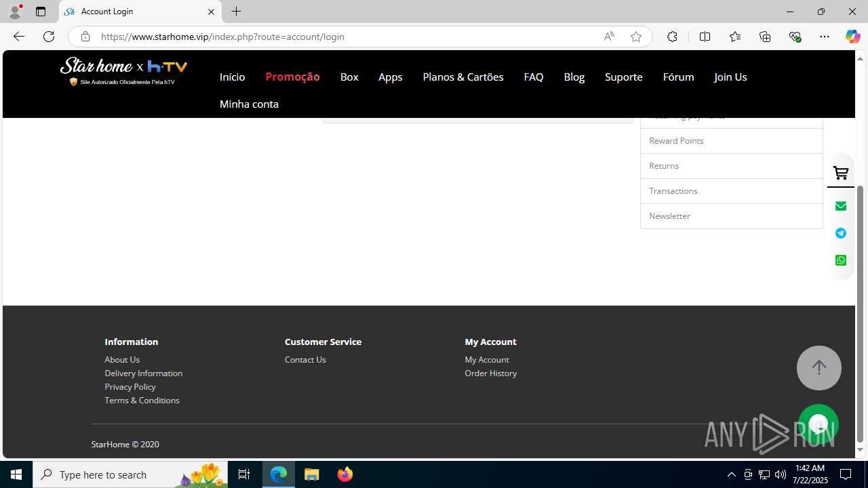868x488 pixels.
Task: Add this page to favorites star
Action: (x=636, y=37)
